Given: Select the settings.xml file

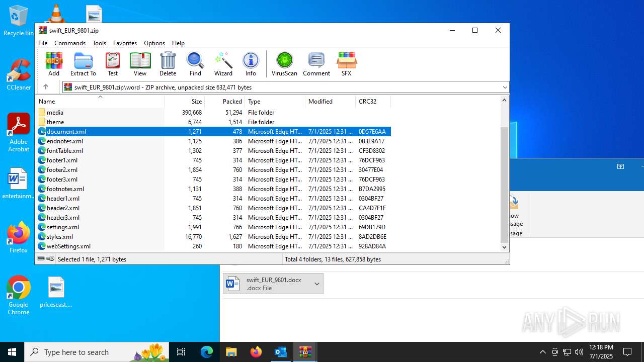Looking at the screenshot, I should click(213, 227).
